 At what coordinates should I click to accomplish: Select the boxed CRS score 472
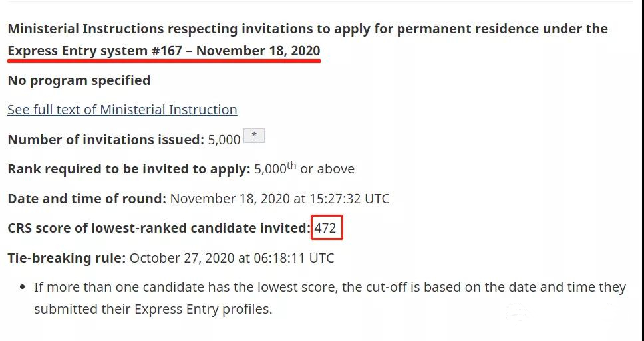327,228
